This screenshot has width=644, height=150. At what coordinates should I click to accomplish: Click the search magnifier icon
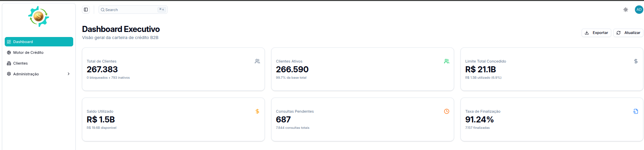103,10
